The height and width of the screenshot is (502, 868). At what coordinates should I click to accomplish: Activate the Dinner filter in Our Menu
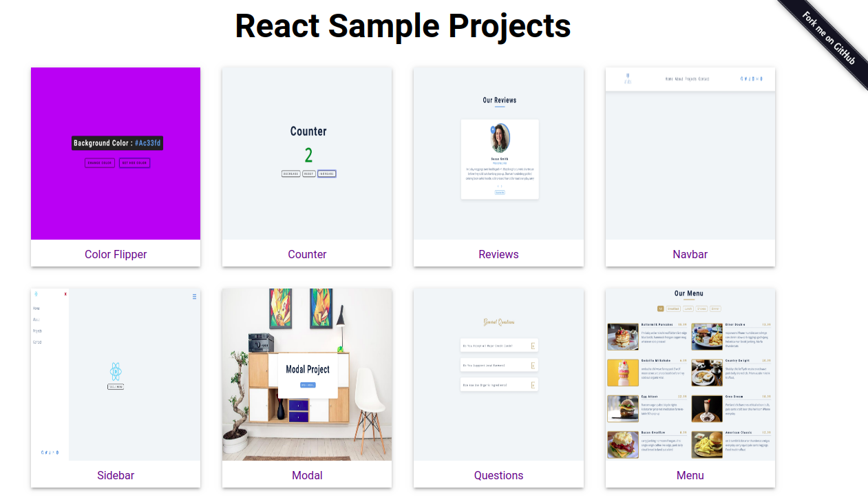pyautogui.click(x=715, y=308)
